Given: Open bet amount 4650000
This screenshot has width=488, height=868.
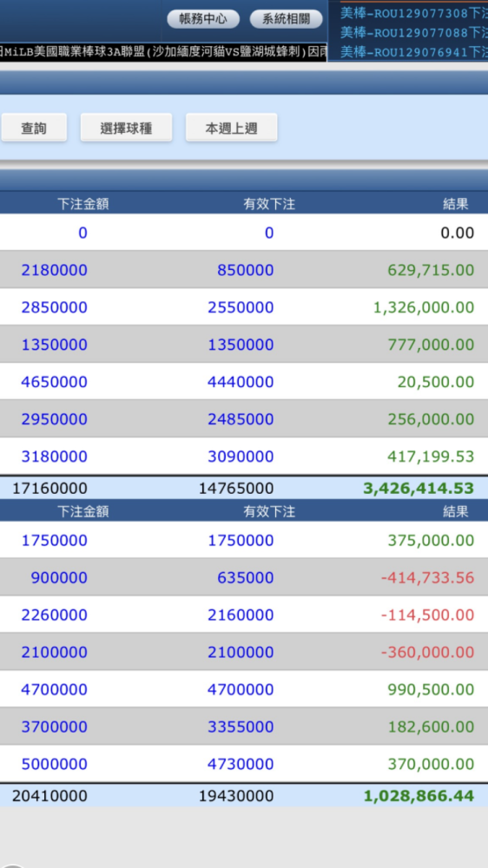Looking at the screenshot, I should point(55,382).
